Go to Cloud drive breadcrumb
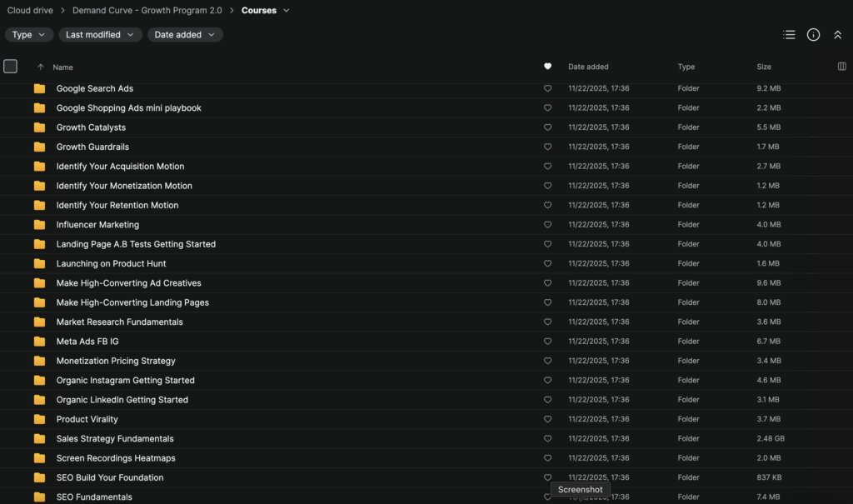853x504 pixels. [x=30, y=10]
